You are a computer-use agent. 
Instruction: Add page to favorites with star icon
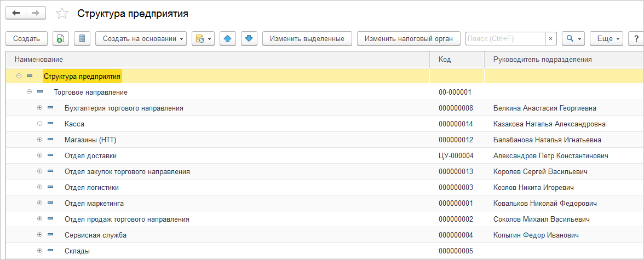pyautogui.click(x=63, y=14)
